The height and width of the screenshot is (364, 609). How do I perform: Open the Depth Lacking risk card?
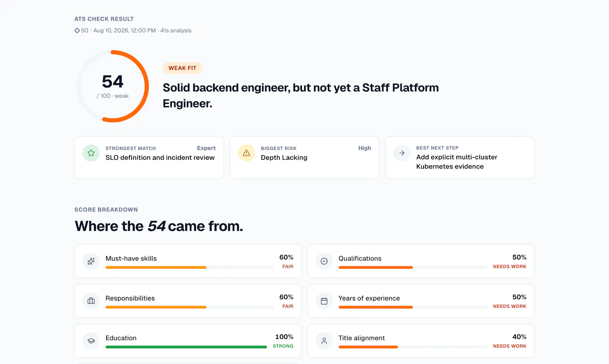click(304, 157)
